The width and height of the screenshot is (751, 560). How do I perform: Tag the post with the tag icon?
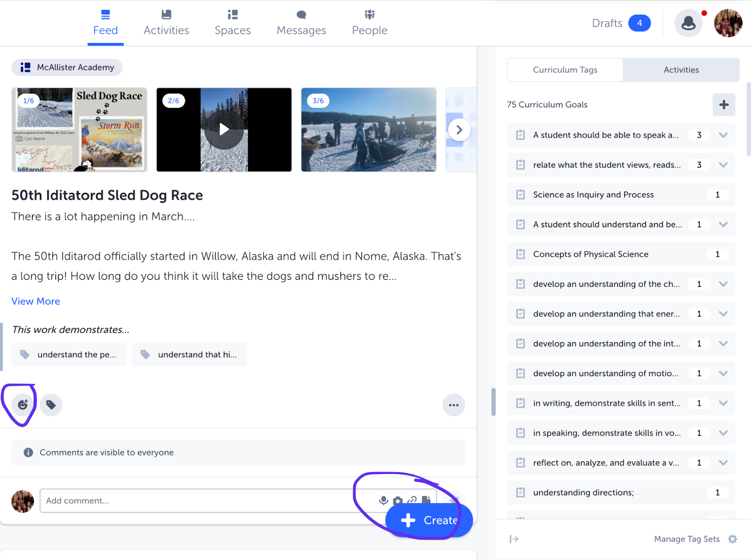tap(51, 405)
